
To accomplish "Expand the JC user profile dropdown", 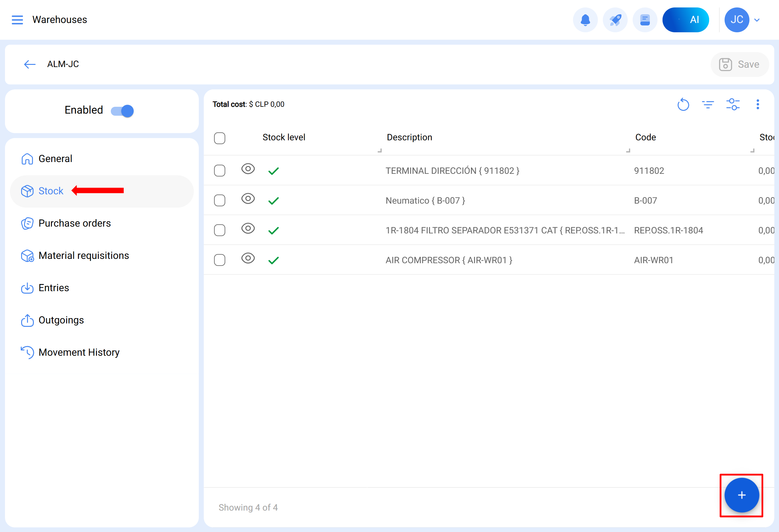I will [757, 20].
